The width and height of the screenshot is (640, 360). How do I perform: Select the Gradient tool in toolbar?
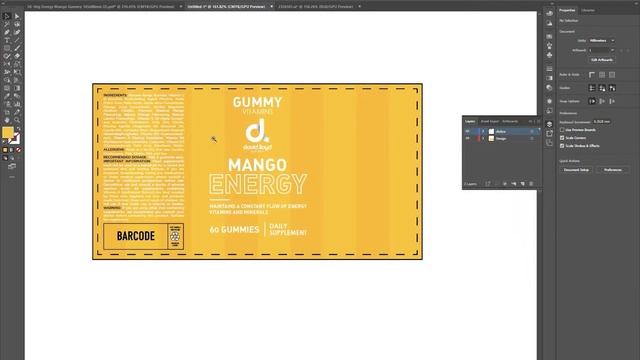click(x=17, y=88)
